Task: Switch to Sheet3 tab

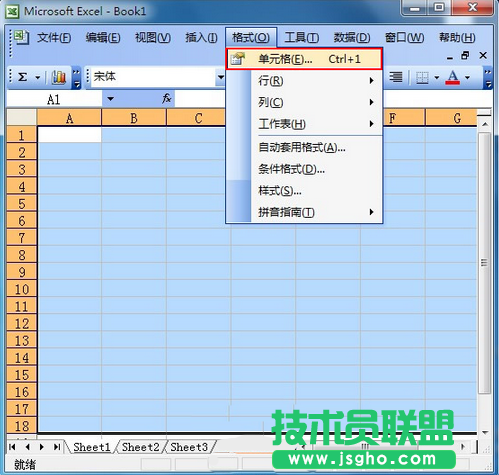Action: 189,447
